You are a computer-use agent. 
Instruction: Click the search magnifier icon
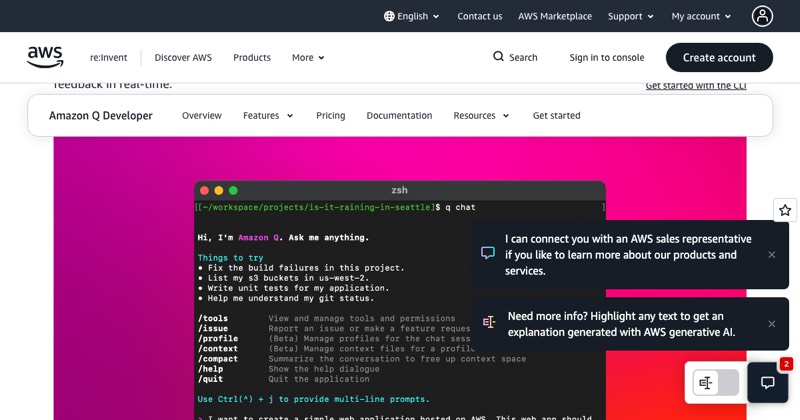[498, 57]
